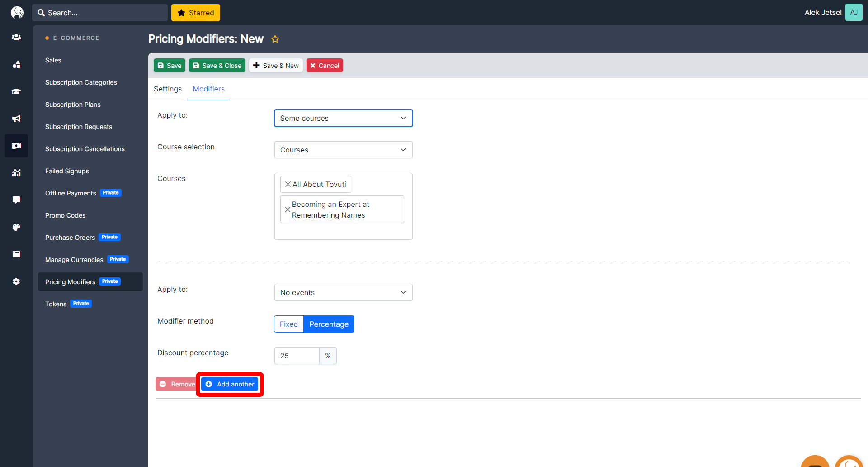Click the E-COMMERCE section header
This screenshot has width=868, height=467.
(x=76, y=38)
